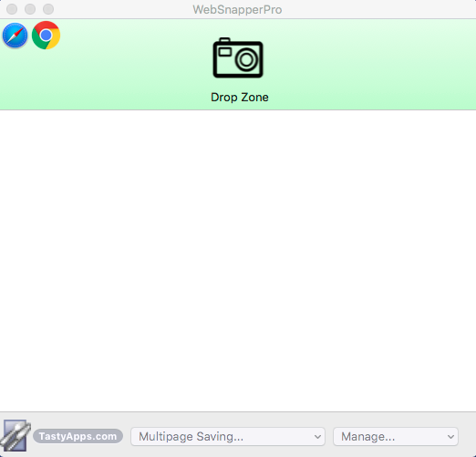Click the camera's small viewfinder rectangle
The height and width of the screenshot is (457, 476).
225,52
